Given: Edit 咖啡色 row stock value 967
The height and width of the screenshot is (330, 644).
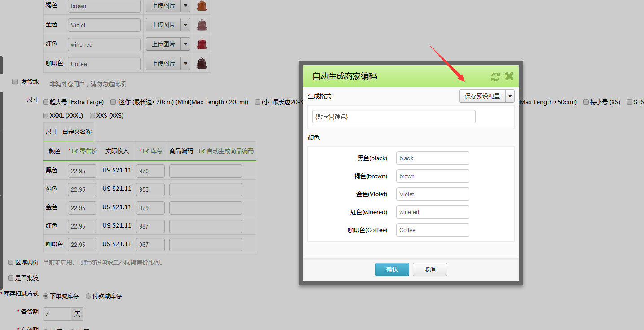Looking at the screenshot, I should click(150, 245).
